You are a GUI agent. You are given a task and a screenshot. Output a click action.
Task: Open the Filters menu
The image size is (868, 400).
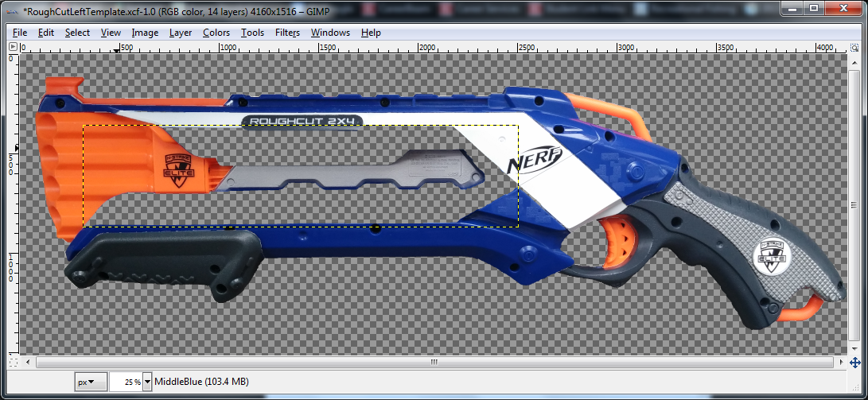[287, 33]
